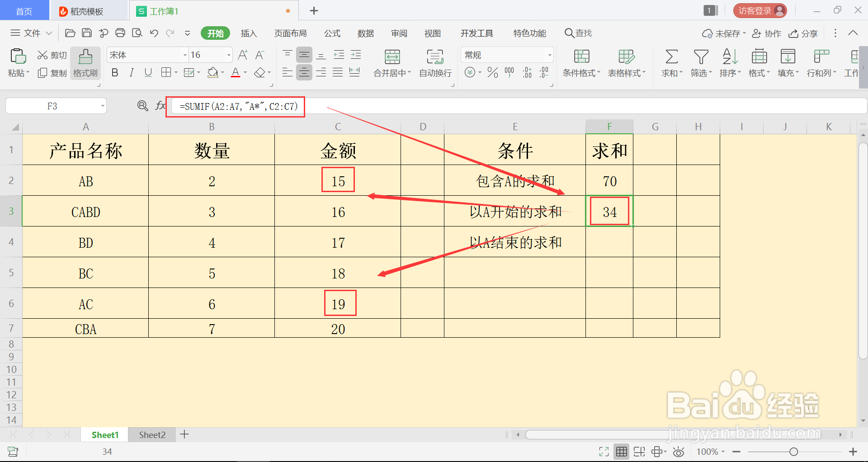Click the Wrap Text icon
The height and width of the screenshot is (462, 868).
pos(435,57)
